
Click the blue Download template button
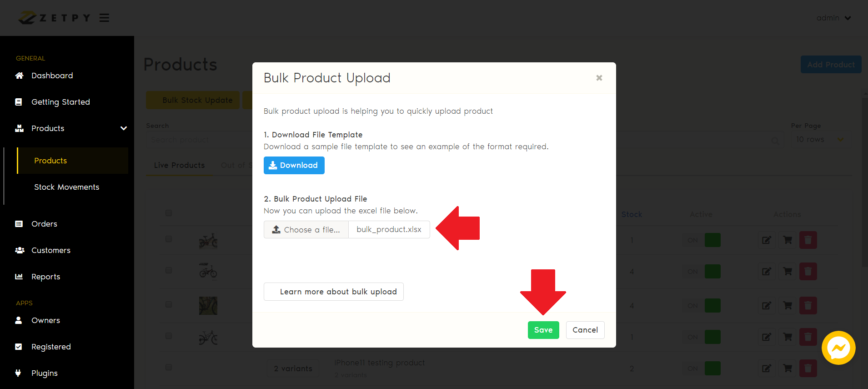pos(294,165)
